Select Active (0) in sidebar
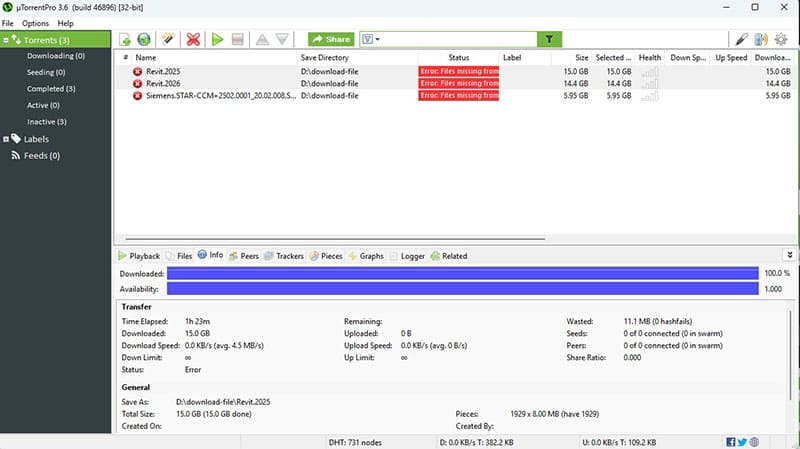Image resolution: width=800 pixels, height=449 pixels. click(43, 105)
